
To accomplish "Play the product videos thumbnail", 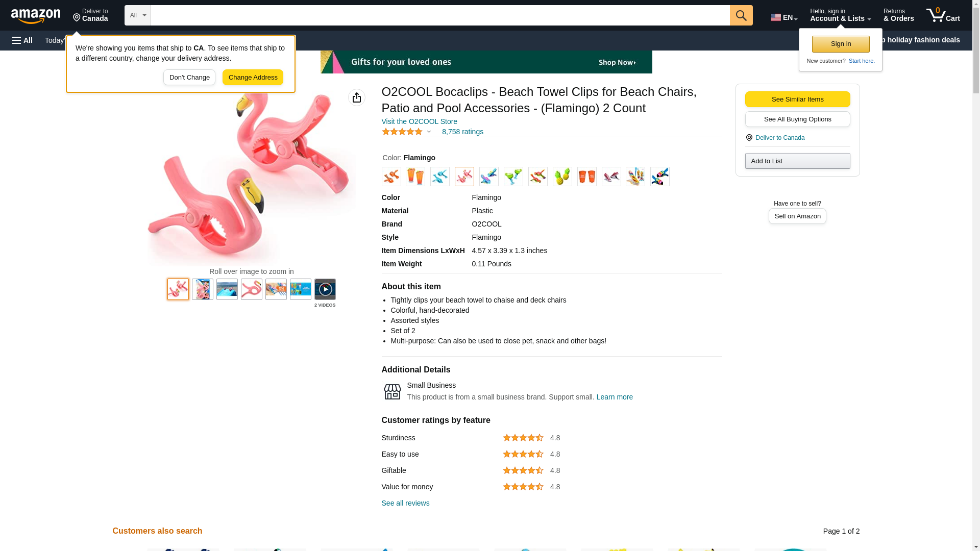I will pos(325,289).
